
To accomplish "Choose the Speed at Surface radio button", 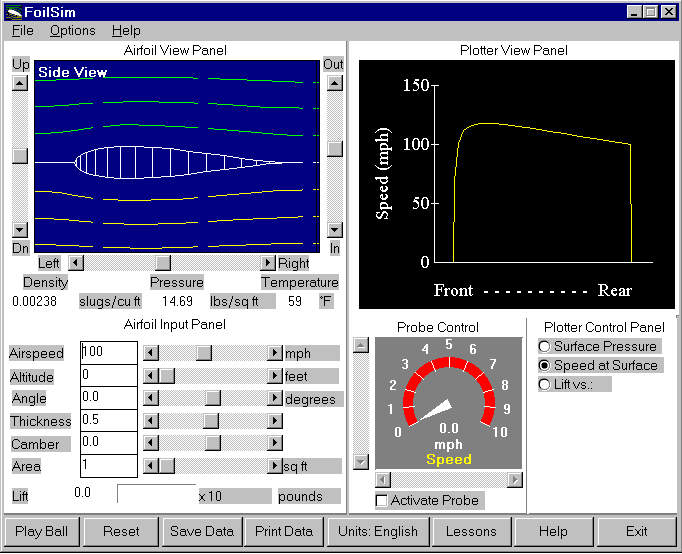I will click(544, 365).
